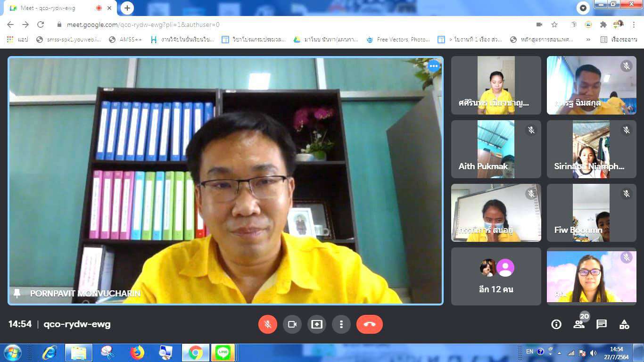Screen dimensions: 644x362
Task: Toggle the camera on or off
Action: pyautogui.click(x=292, y=324)
